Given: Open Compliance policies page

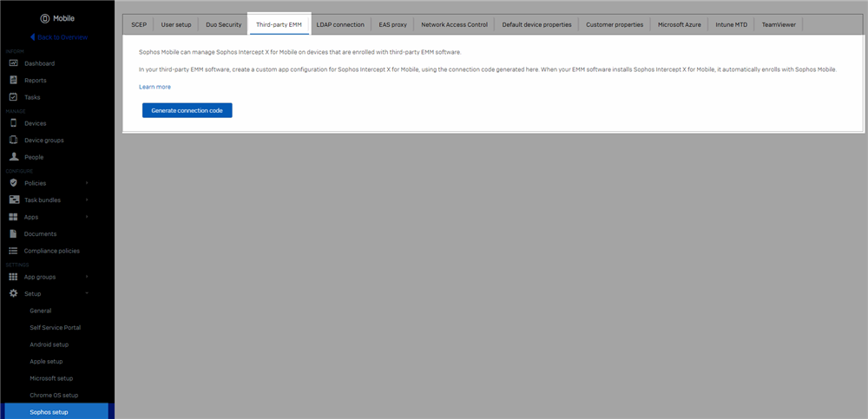Looking at the screenshot, I should coord(52,251).
